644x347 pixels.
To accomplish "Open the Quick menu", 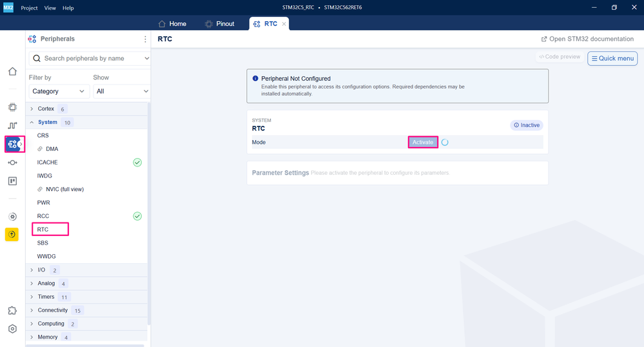I will (612, 59).
